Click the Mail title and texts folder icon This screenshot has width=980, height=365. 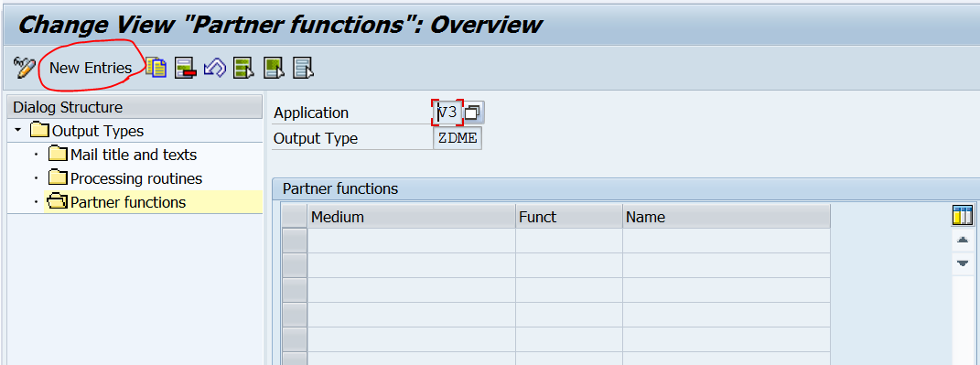pos(58,155)
